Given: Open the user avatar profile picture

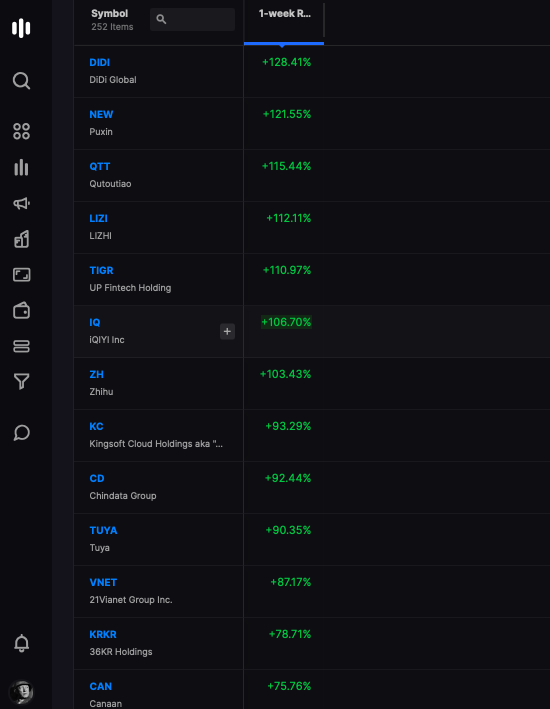Looking at the screenshot, I should pyautogui.click(x=21, y=692).
